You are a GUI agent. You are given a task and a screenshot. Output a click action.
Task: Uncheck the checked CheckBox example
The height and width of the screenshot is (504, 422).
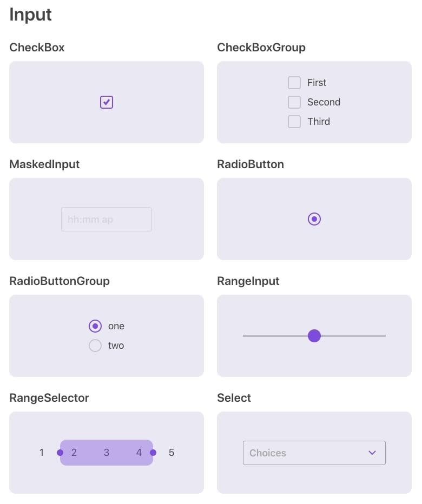[x=107, y=102]
